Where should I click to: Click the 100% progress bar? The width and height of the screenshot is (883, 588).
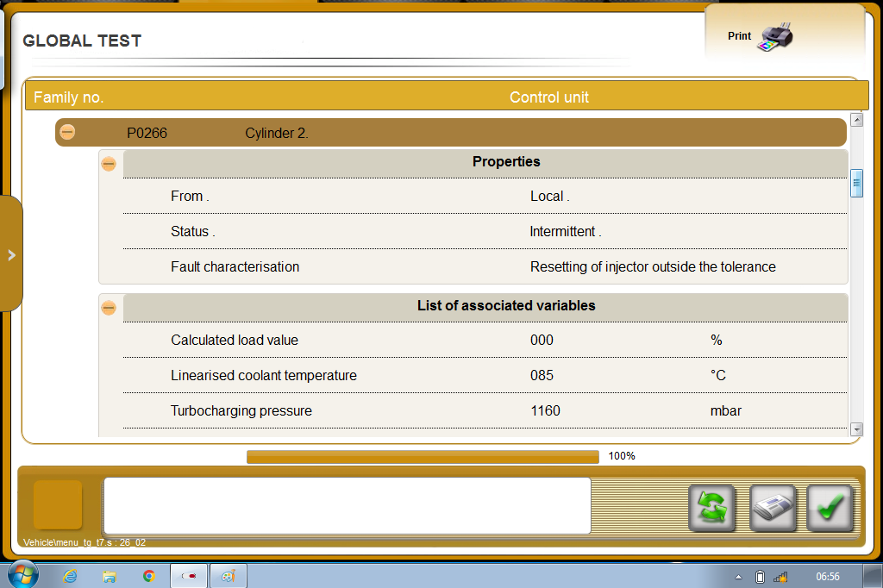(x=423, y=457)
